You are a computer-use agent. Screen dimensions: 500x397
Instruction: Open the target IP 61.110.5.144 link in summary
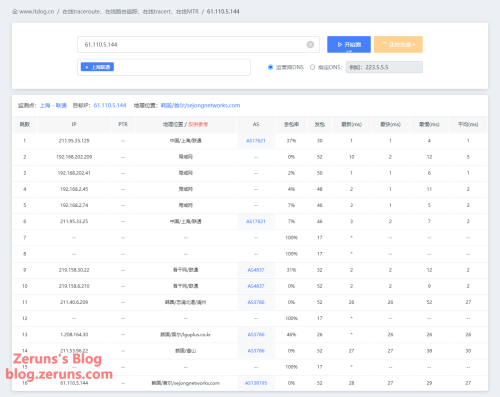coord(110,105)
